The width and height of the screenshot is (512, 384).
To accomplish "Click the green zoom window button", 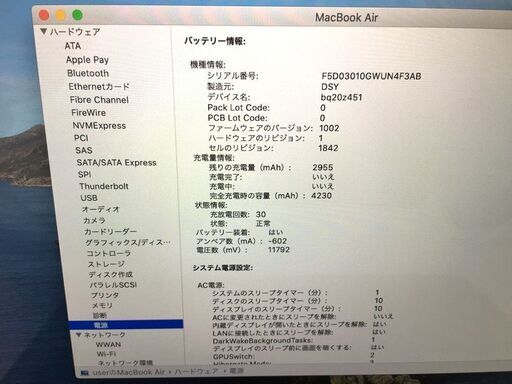I will [77, 15].
